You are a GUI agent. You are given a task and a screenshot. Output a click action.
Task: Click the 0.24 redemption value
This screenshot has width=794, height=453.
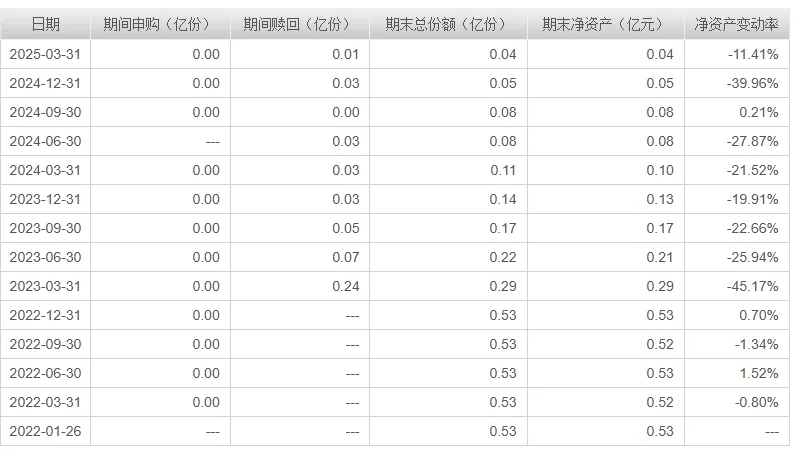pos(346,286)
